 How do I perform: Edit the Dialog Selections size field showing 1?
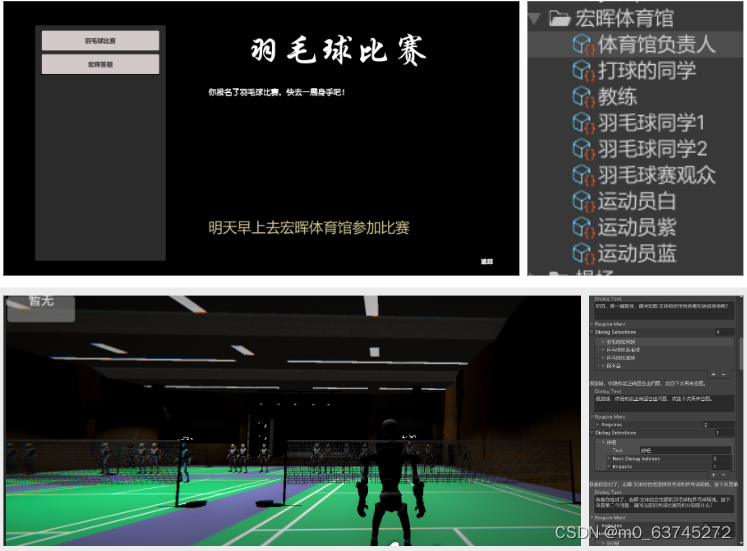click(725, 433)
